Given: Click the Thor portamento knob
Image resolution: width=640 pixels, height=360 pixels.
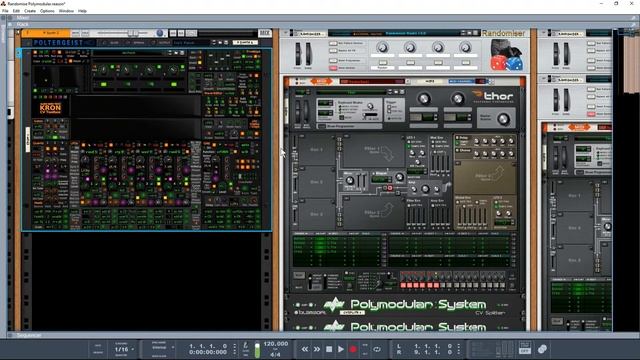Looking at the screenshot, I should click(371, 106).
